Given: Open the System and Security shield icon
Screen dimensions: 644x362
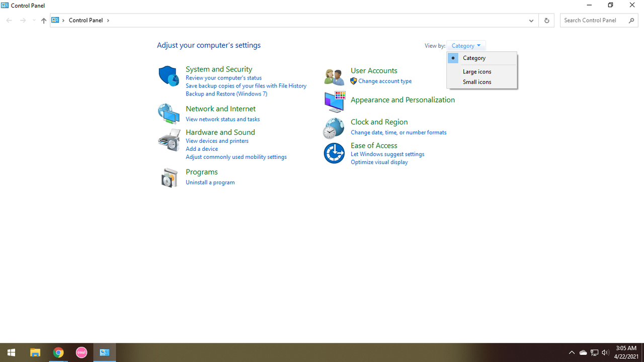Looking at the screenshot, I should pyautogui.click(x=169, y=76).
